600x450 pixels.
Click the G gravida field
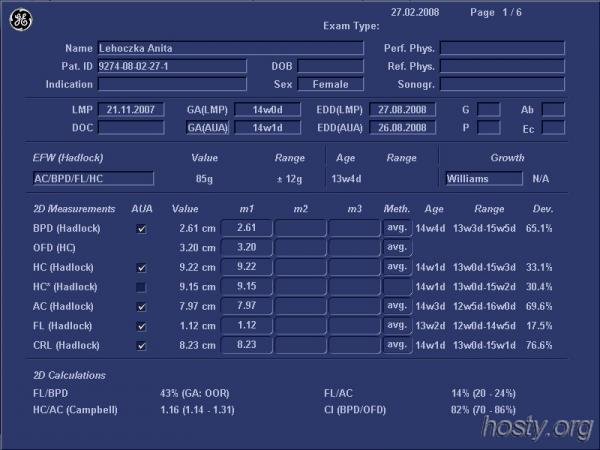489,110
